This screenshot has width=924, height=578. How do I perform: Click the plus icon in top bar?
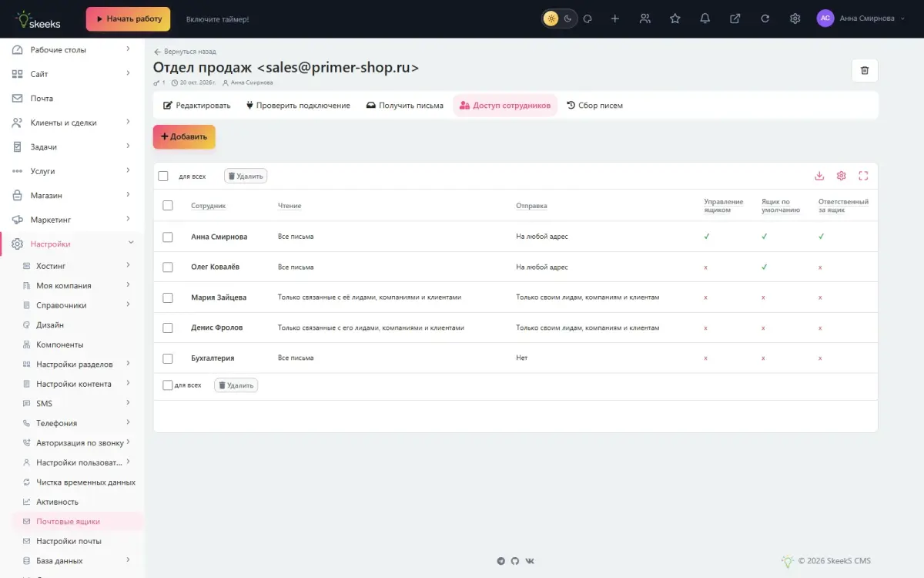[x=615, y=18]
